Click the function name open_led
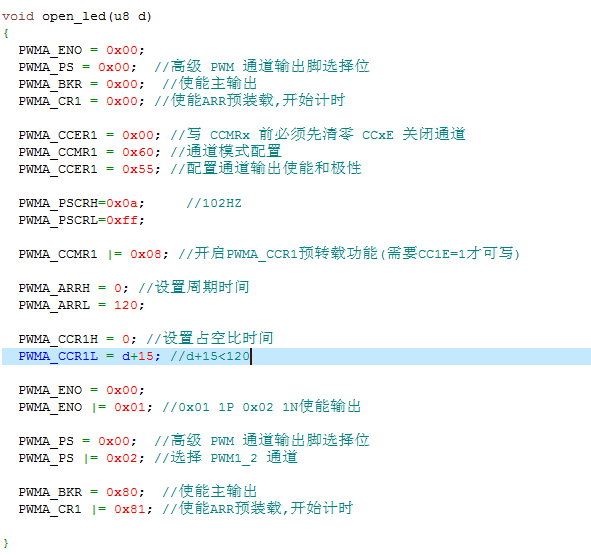This screenshot has height=555, width=591. point(74,17)
